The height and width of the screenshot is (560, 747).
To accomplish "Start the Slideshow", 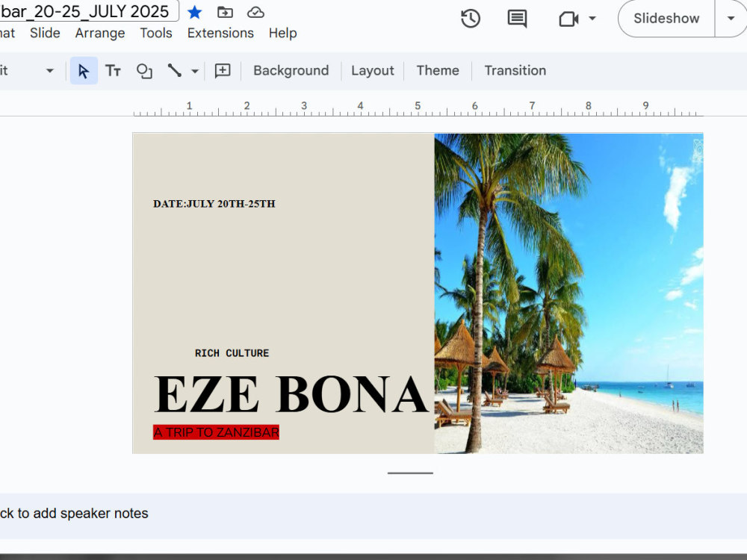I will [x=666, y=19].
